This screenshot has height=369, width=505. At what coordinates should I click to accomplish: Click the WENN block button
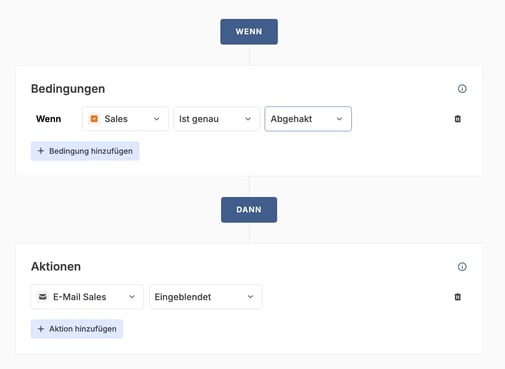[249, 32]
